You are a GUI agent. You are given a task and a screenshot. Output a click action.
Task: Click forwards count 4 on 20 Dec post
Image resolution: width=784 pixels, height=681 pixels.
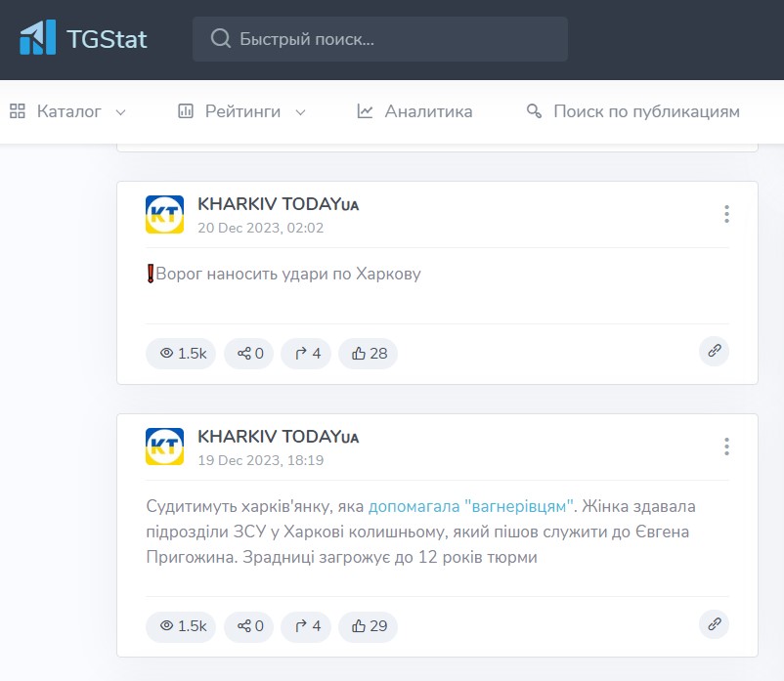tap(306, 354)
